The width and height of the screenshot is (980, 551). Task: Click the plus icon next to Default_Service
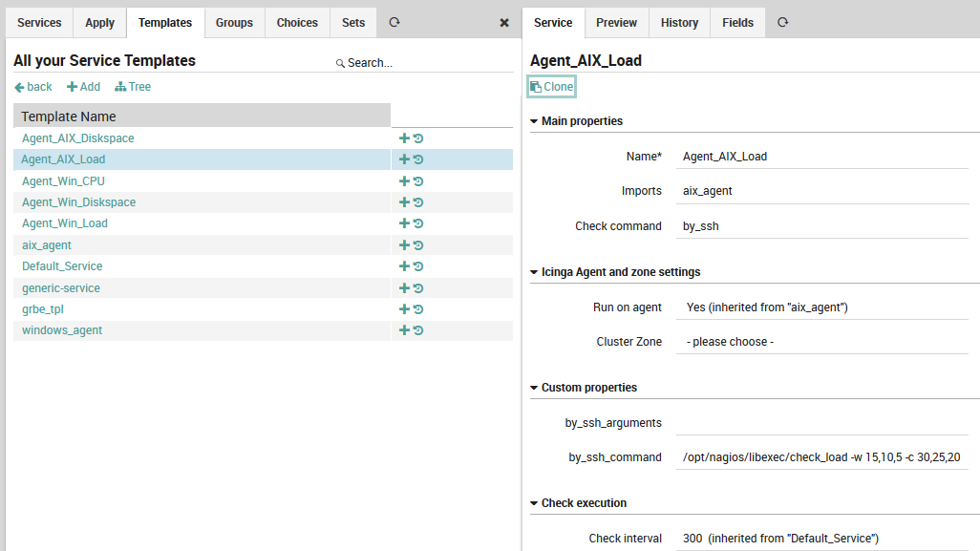404,265
